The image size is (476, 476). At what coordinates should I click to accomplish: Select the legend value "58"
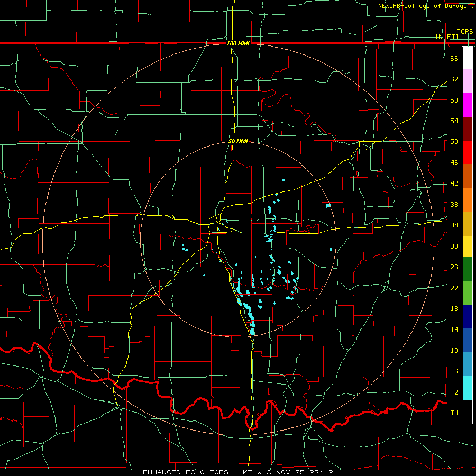click(x=454, y=100)
